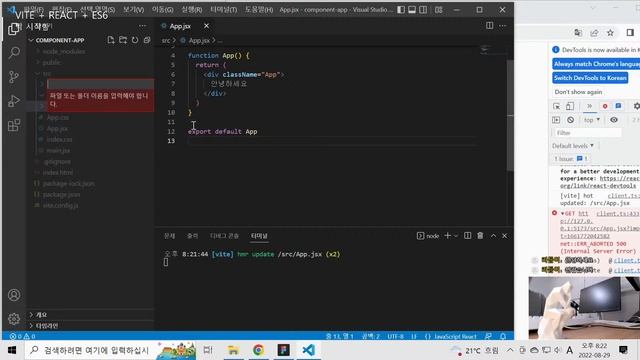This screenshot has width=640, height=360.
Task: Open the editor more actions menu
Action: click(x=503, y=26)
